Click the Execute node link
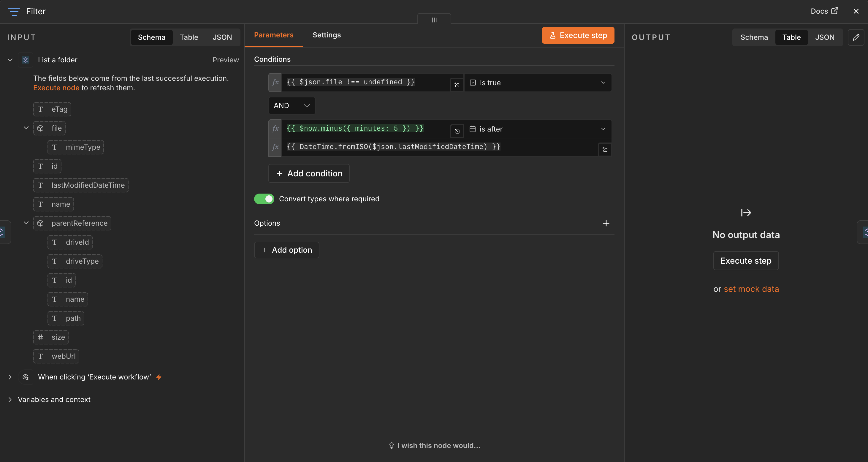The image size is (868, 462). pyautogui.click(x=56, y=88)
